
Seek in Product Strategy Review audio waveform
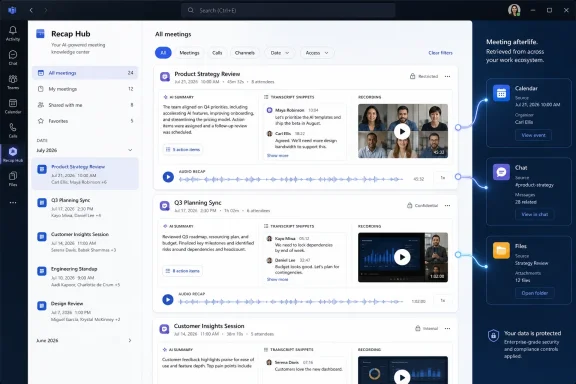(291, 179)
